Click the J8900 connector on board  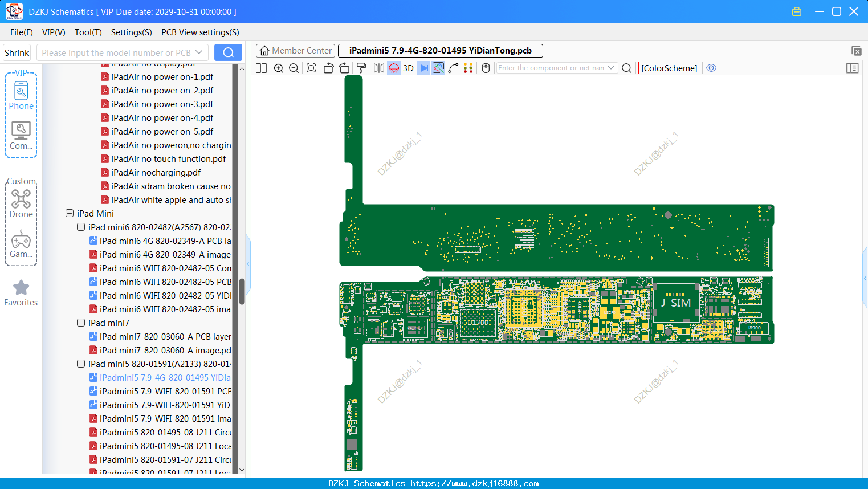754,328
